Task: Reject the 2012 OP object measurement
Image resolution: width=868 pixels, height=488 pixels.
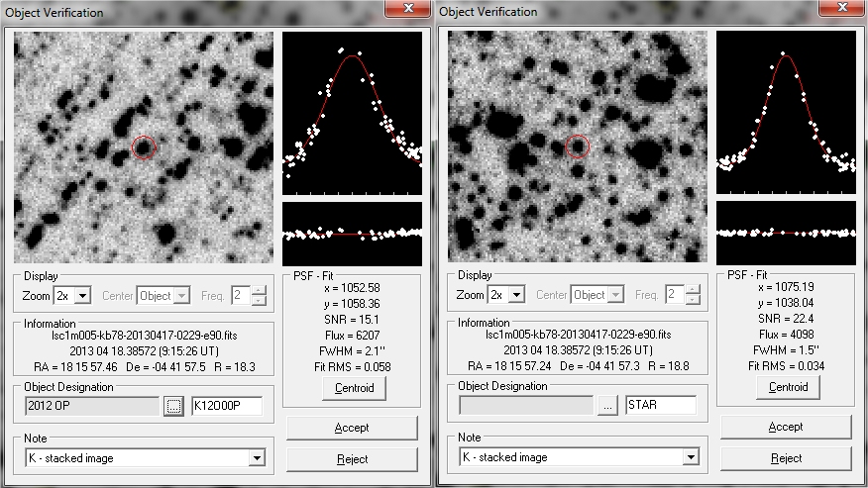Action: 352,459
